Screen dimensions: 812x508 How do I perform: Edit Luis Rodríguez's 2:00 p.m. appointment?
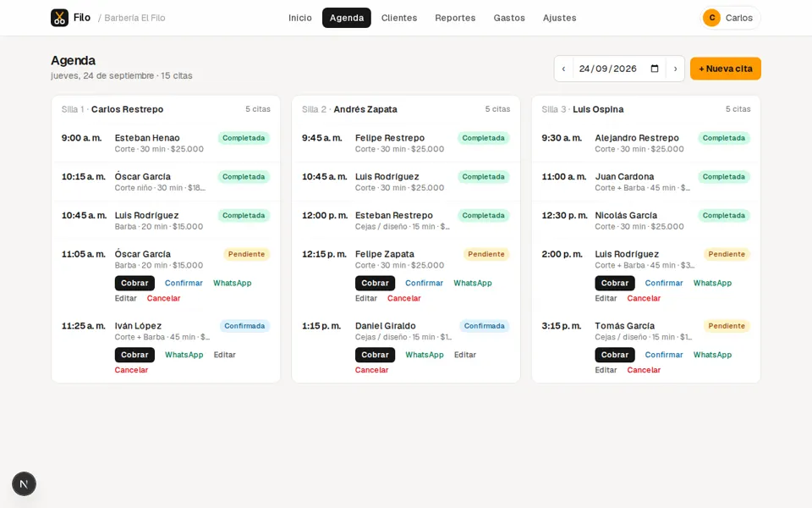(606, 298)
